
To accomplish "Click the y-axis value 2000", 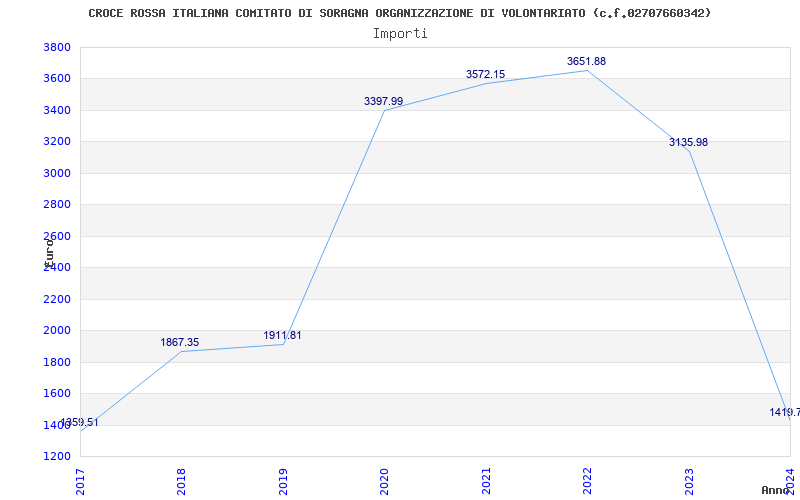I will point(57,331).
